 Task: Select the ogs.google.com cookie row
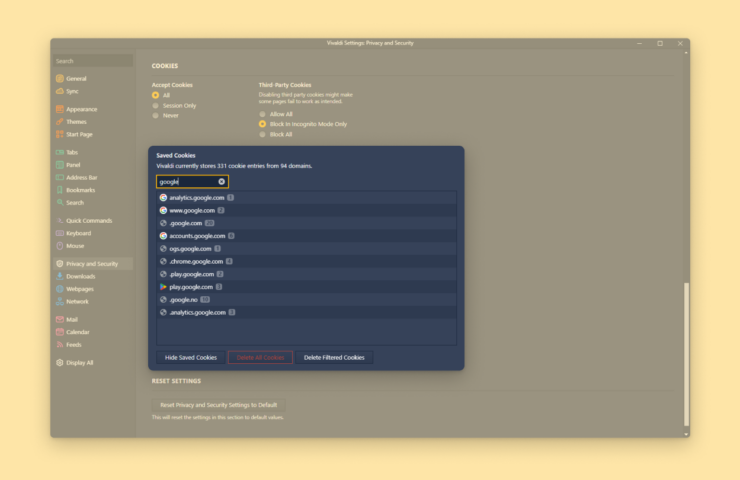point(306,249)
